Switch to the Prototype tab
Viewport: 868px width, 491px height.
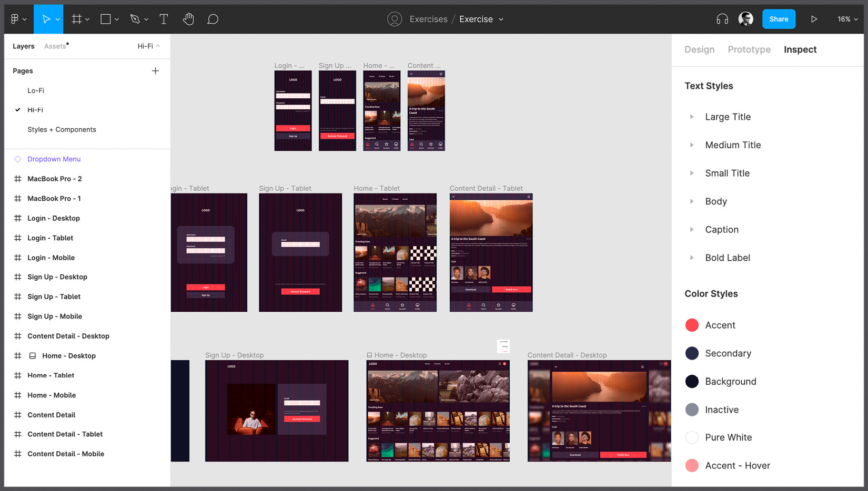[749, 49]
